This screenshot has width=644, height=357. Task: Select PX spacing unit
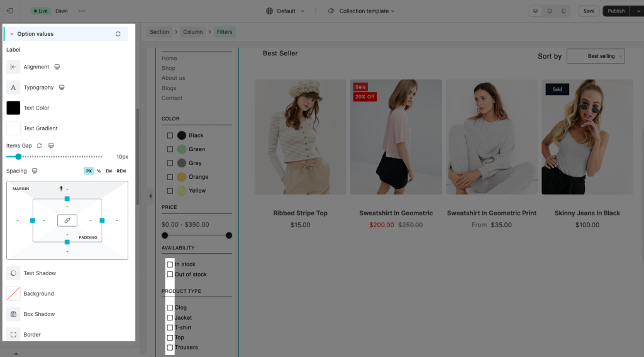click(89, 171)
